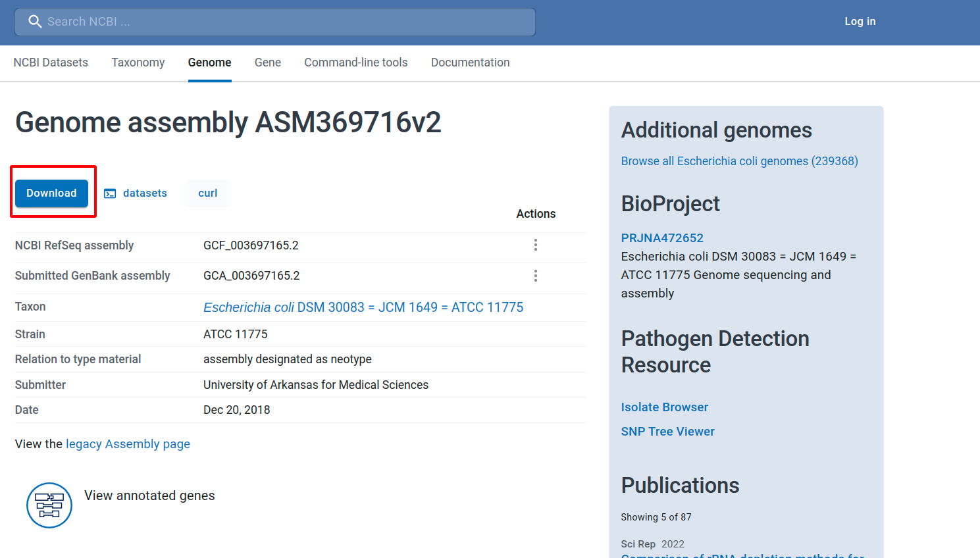Image resolution: width=980 pixels, height=558 pixels.
Task: Click the Actions column header
Action: pos(536,214)
